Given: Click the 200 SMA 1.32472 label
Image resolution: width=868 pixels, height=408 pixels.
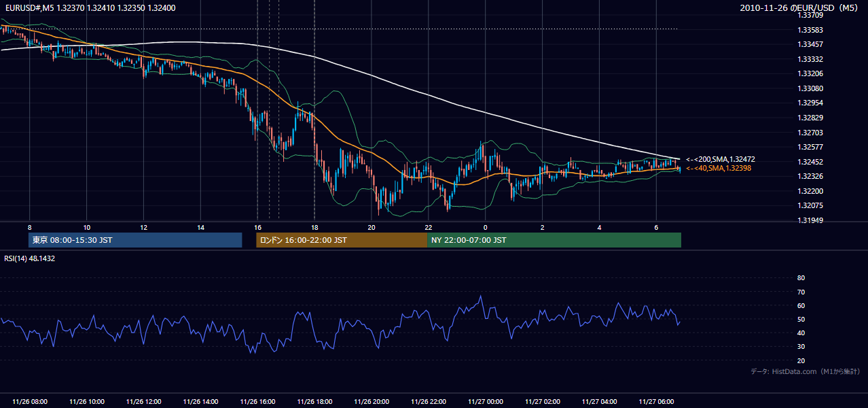Looking at the screenshot, I should (x=721, y=159).
